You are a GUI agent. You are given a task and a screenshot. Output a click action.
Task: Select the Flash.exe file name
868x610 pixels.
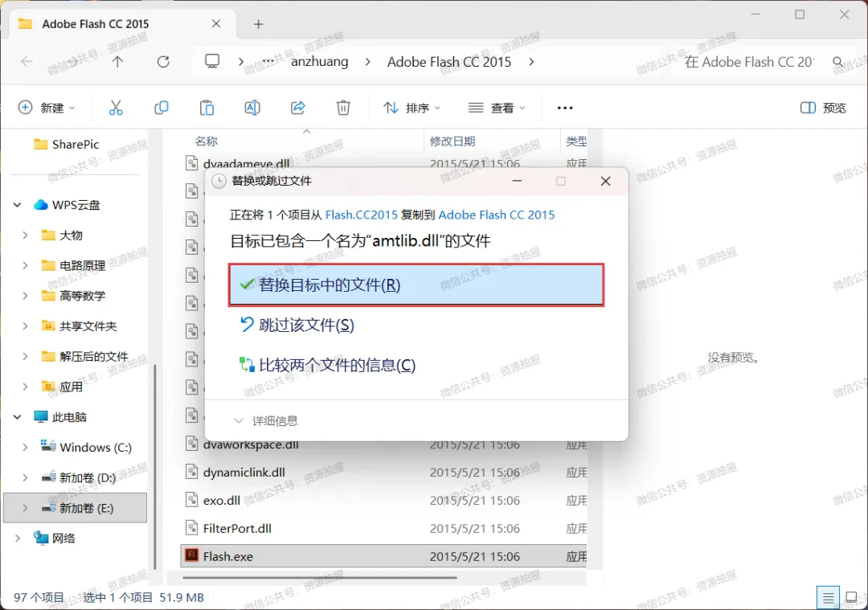tap(227, 556)
